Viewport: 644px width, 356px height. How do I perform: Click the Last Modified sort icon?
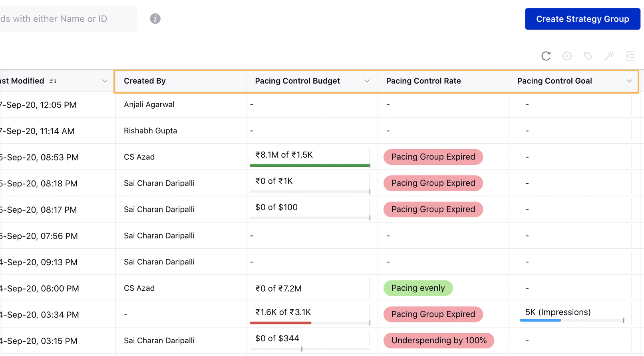pyautogui.click(x=53, y=81)
